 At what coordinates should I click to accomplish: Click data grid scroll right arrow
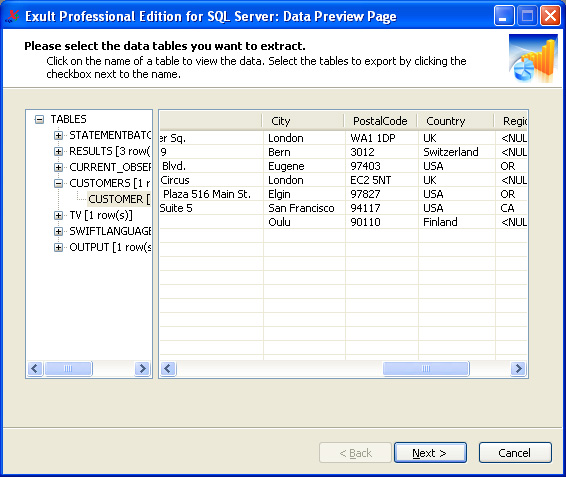tap(518, 369)
